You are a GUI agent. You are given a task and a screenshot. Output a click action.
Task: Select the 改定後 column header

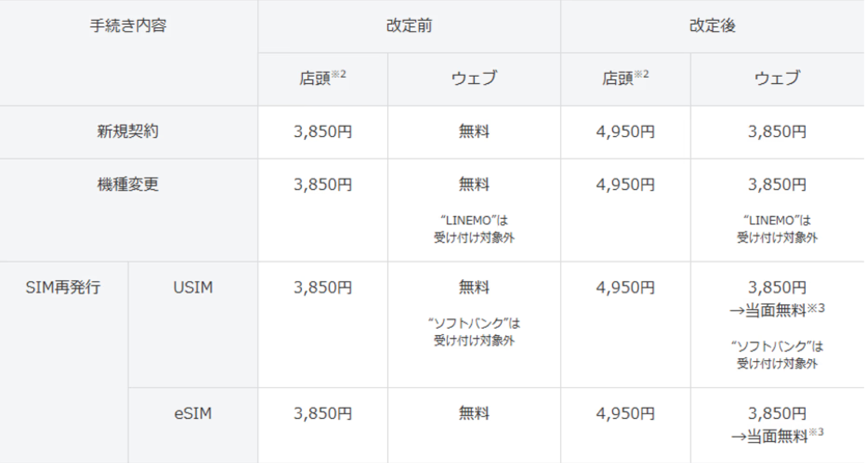pyautogui.click(x=712, y=25)
